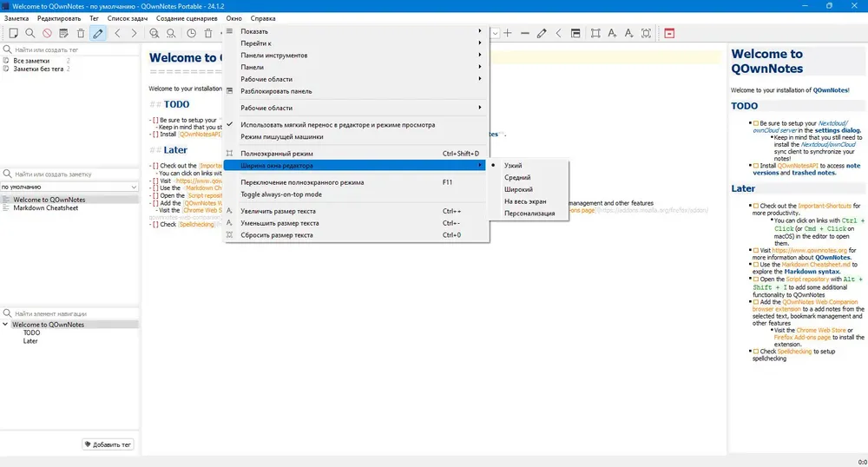Click the find-and-replace magnifier with dots icon
Viewport: 868px width, 467px height.
point(171,33)
